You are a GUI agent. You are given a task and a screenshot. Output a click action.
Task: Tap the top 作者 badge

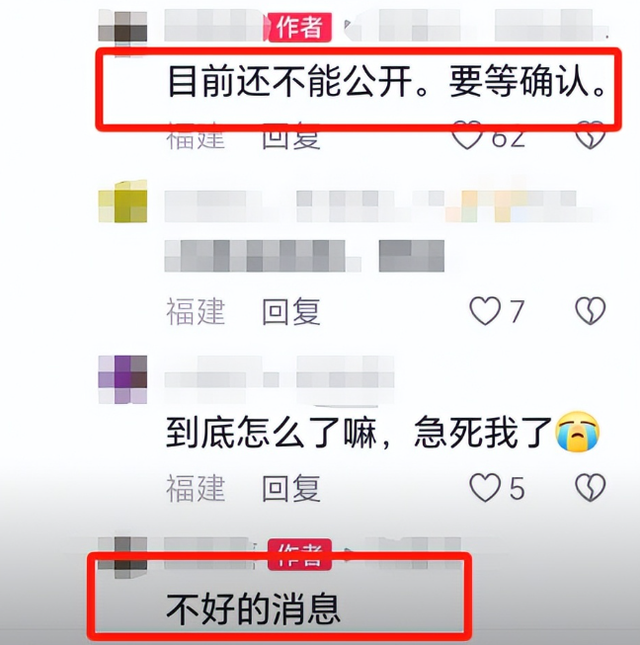point(299,27)
